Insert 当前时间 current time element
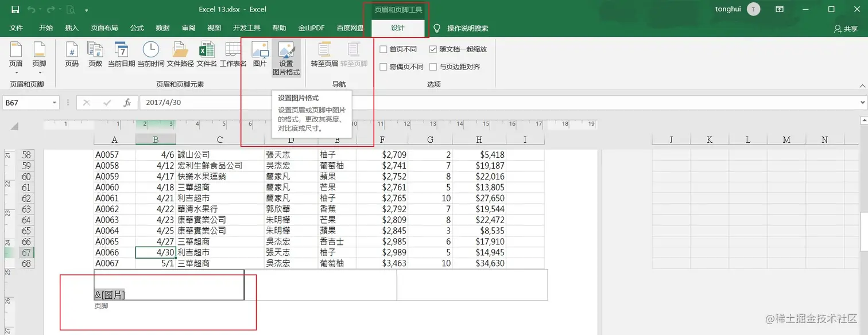 pos(151,55)
